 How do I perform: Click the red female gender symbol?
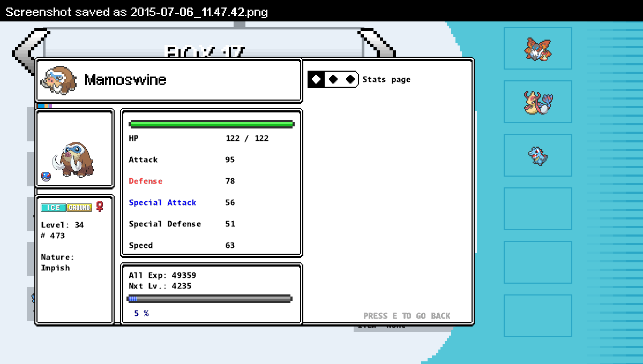(99, 207)
